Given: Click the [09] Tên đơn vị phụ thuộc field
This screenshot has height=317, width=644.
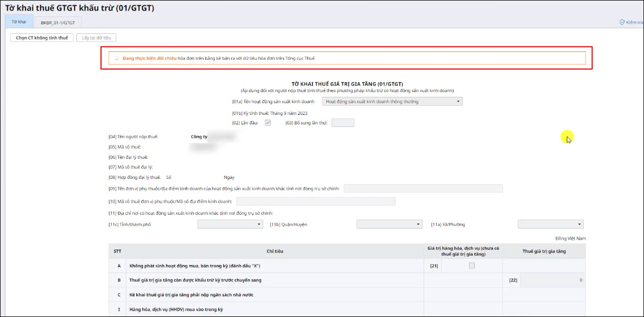Looking at the screenshot, I should [423, 188].
